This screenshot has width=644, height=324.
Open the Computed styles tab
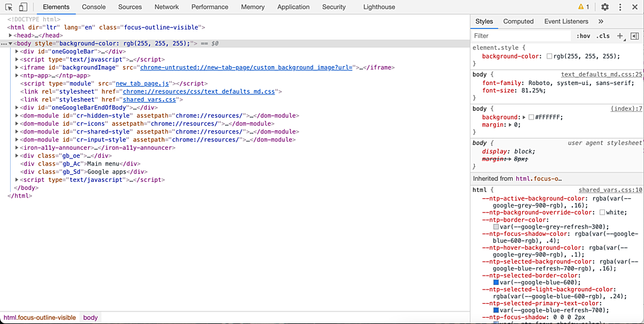point(518,21)
